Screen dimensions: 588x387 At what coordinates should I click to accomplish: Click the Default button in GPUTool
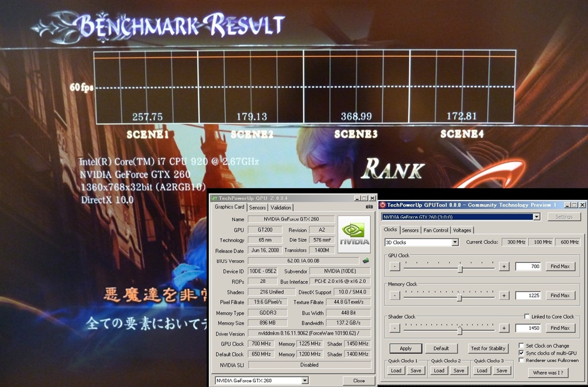(x=442, y=349)
